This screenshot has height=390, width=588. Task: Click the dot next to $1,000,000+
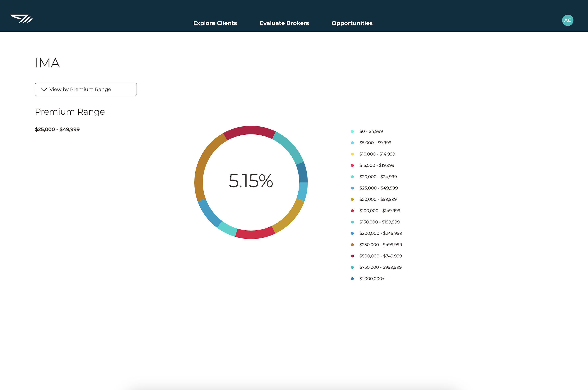click(352, 279)
